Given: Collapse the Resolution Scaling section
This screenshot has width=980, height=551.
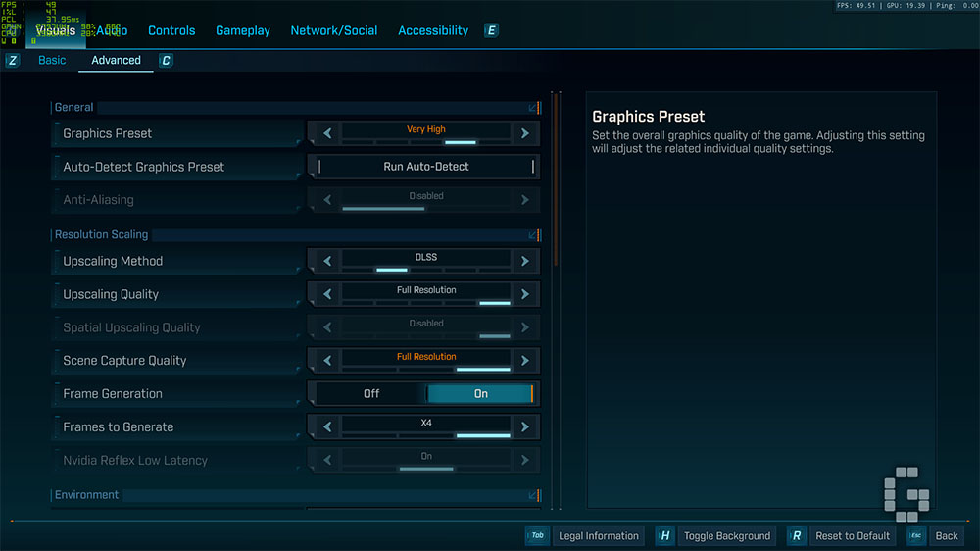Looking at the screenshot, I should click(533, 235).
